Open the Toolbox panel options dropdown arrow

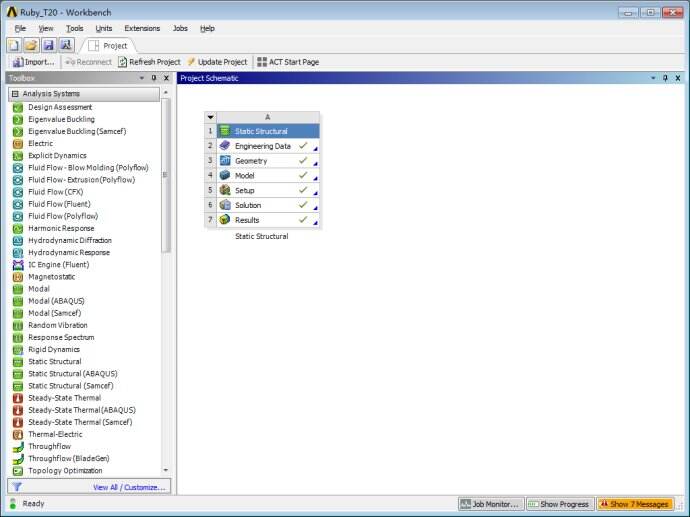pyautogui.click(x=142, y=78)
